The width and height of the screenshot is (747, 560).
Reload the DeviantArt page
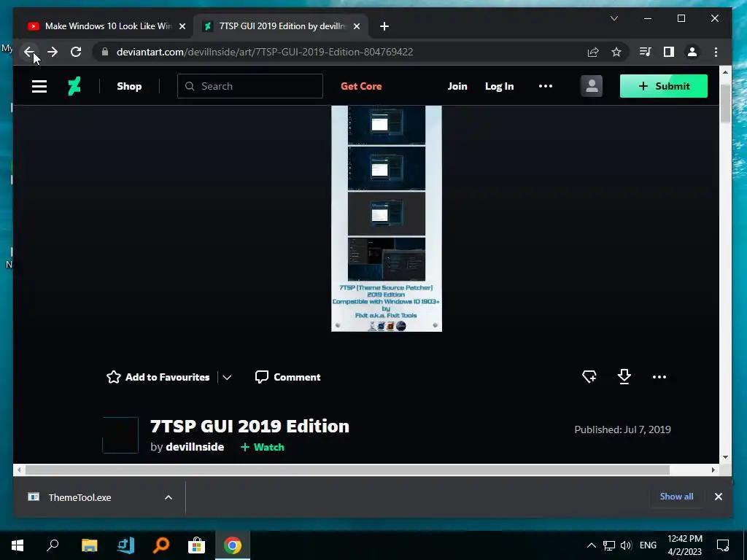click(76, 52)
